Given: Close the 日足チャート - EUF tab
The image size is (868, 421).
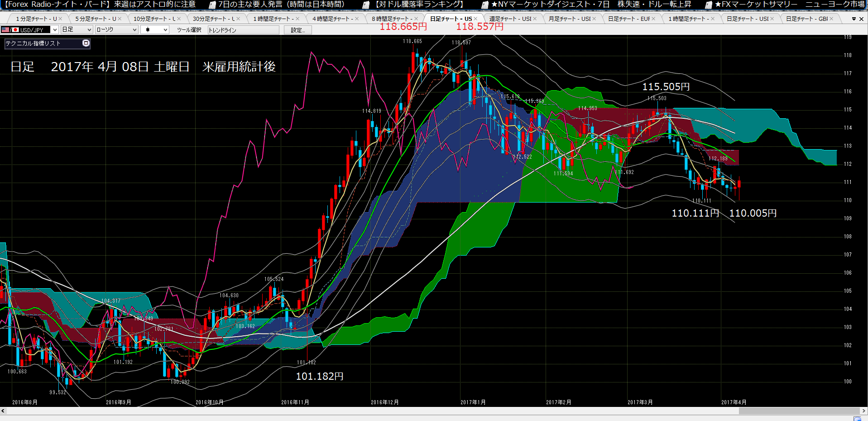Looking at the screenshot, I should point(653,19).
